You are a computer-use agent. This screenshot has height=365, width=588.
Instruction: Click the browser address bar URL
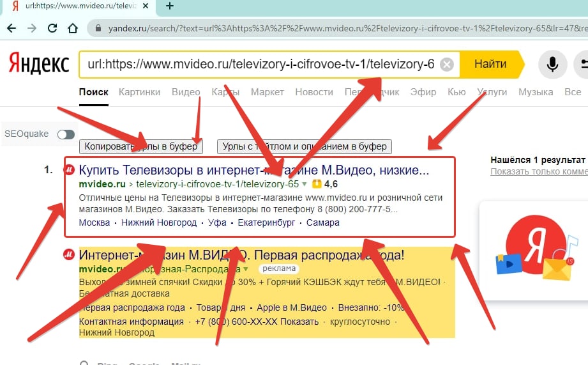tap(348, 29)
